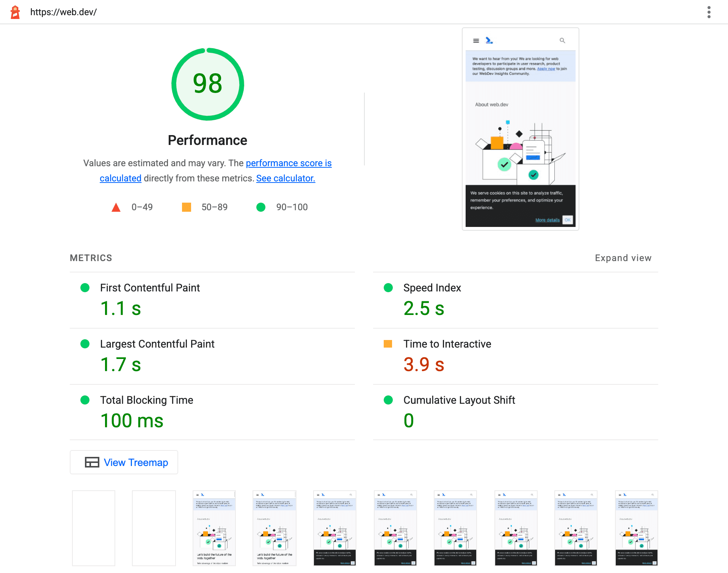
Task: Open the performance score calculator link
Action: 286,178
